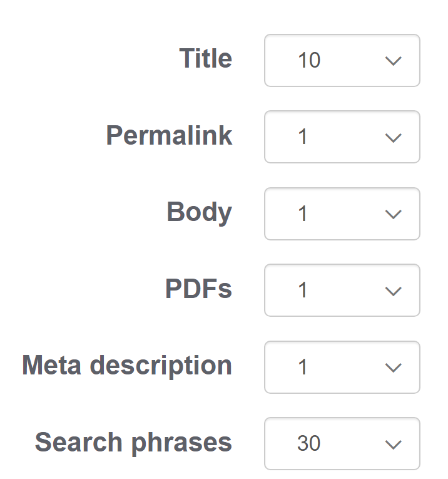Click the Search phrases field label

[133, 442]
